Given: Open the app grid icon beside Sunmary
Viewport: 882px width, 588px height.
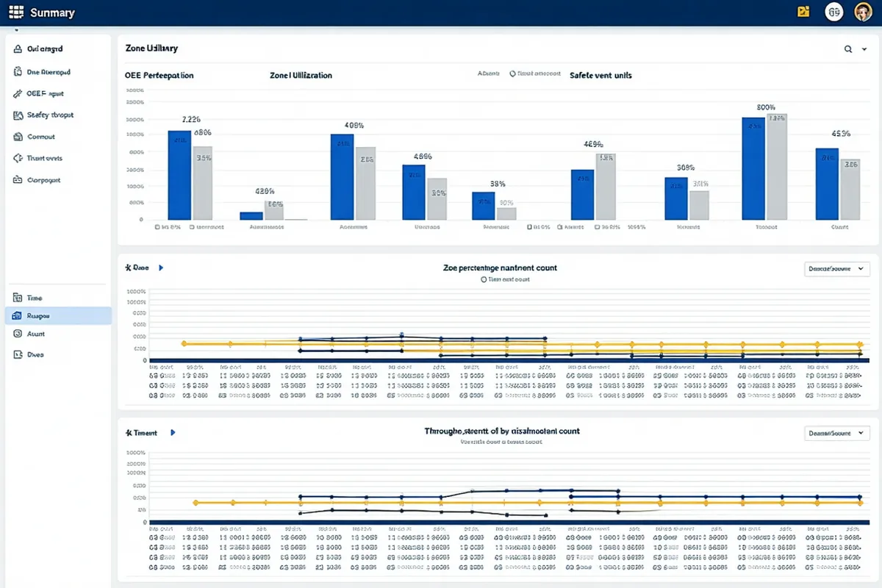Looking at the screenshot, I should click(16, 12).
